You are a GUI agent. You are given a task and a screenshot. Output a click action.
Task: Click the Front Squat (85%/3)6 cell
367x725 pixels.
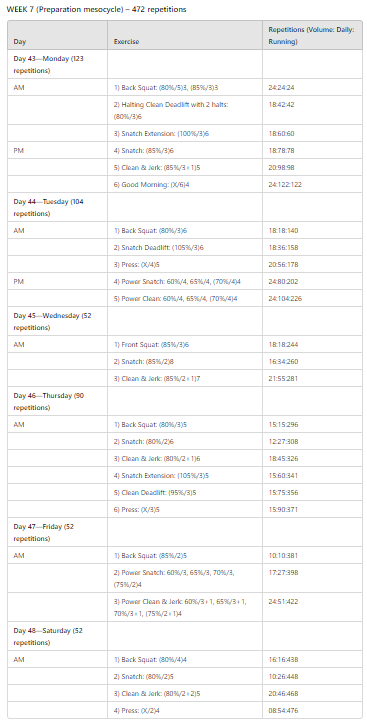185,344
